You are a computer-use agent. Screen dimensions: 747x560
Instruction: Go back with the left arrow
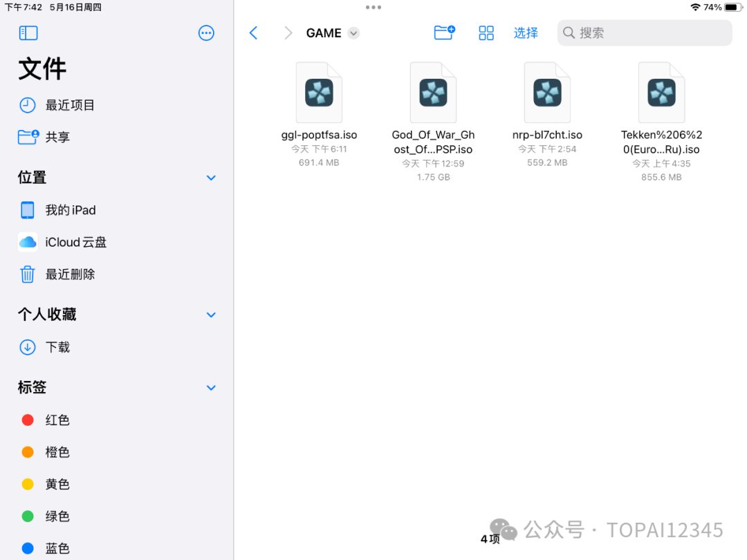pyautogui.click(x=253, y=33)
